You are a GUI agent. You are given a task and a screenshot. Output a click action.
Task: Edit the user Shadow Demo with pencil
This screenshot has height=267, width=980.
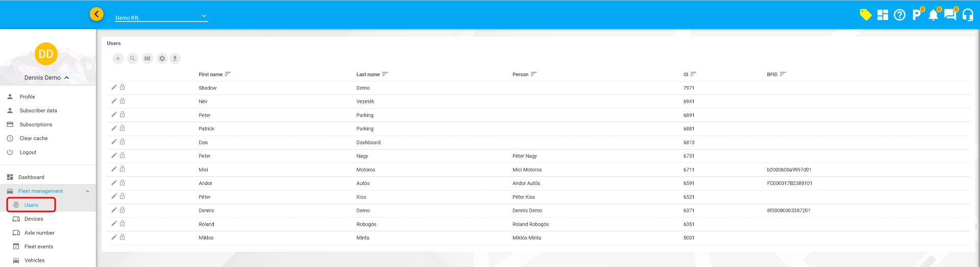114,87
